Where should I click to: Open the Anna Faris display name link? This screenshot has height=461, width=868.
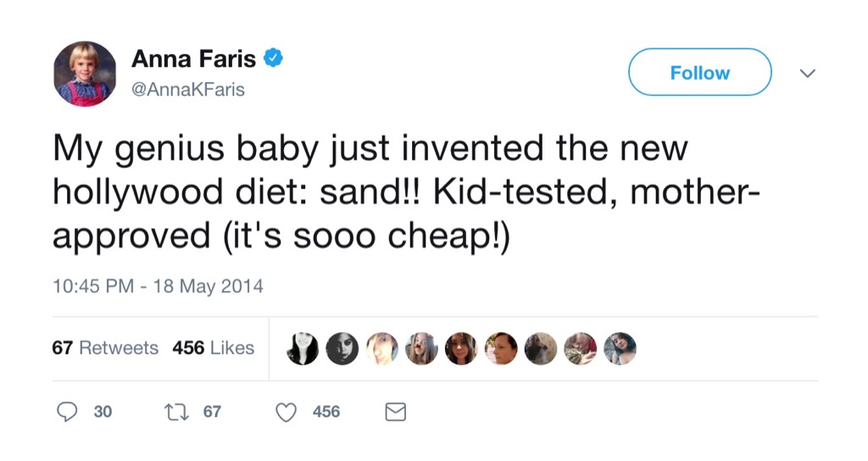tap(194, 59)
